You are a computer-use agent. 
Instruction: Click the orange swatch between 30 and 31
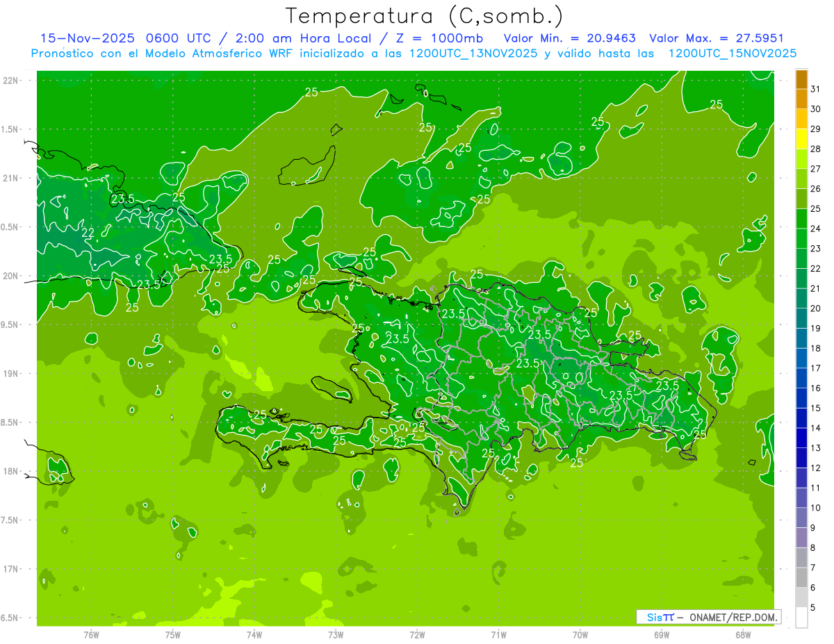801,99
